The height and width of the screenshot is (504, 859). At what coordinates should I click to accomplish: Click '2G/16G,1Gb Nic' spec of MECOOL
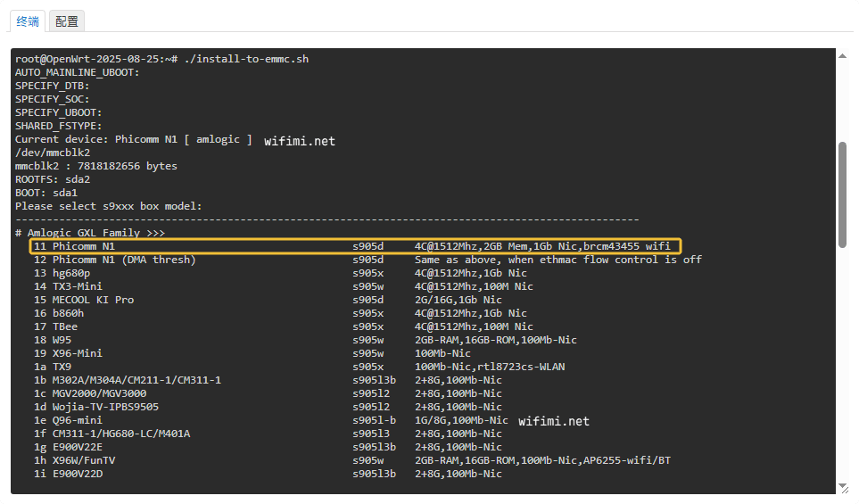(x=458, y=300)
